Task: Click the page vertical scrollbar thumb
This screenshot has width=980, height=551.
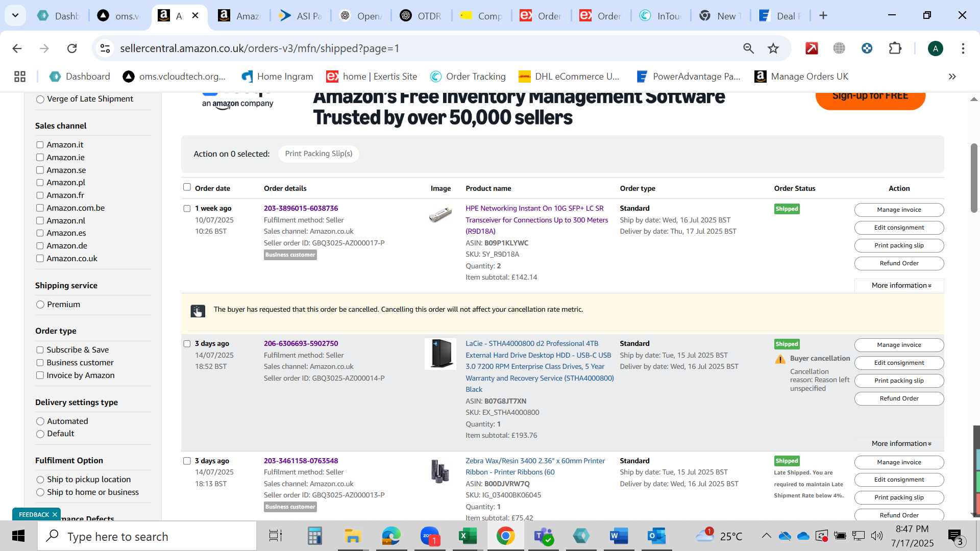Action: pyautogui.click(x=974, y=179)
